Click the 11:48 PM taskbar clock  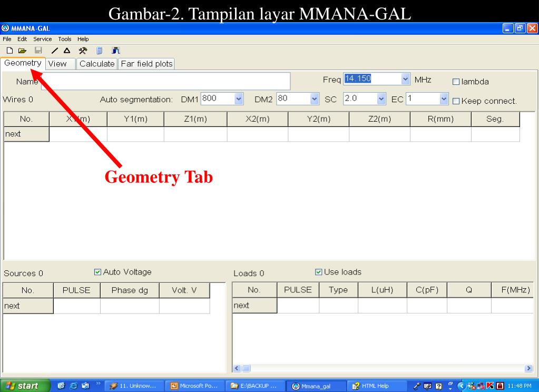tap(520, 386)
